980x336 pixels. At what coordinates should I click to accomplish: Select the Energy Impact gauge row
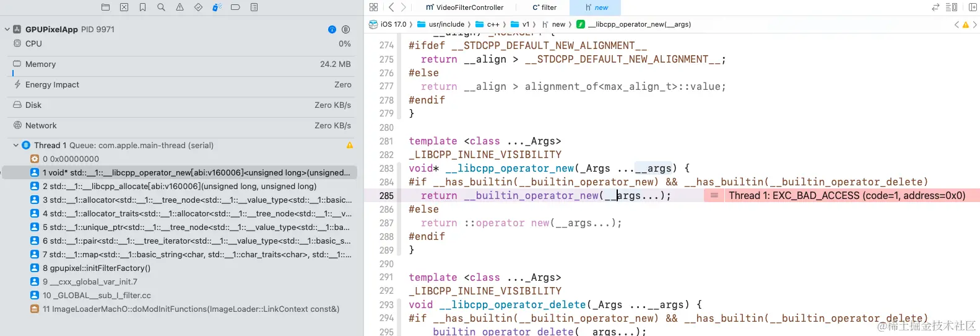pos(182,85)
